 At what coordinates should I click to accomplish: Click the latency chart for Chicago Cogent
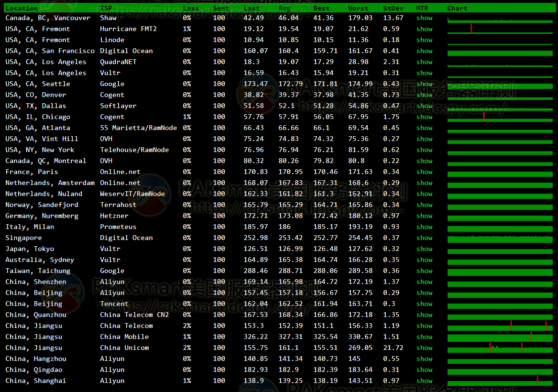500,117
